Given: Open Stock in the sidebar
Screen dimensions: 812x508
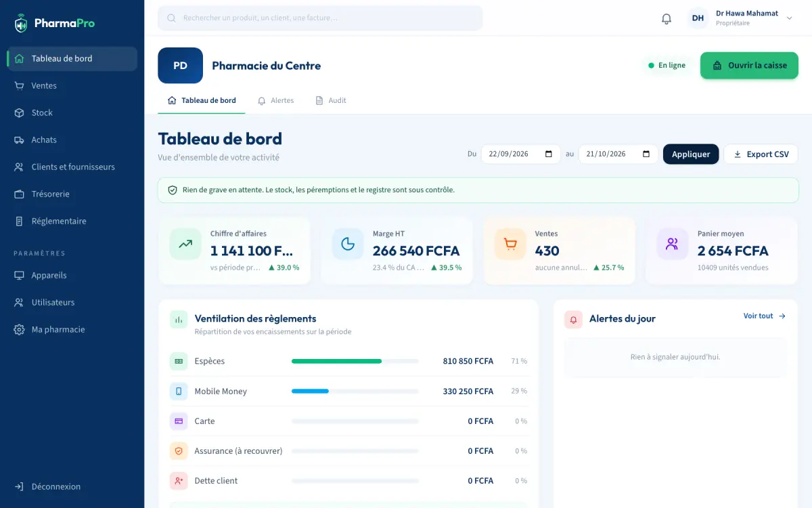Looking at the screenshot, I should (72, 112).
